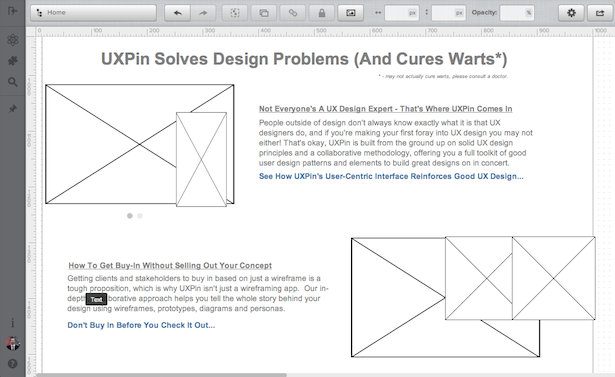Select 'How To Get Buy-In Without Selling Out' heading
This screenshot has height=377, width=615.
pyautogui.click(x=170, y=265)
